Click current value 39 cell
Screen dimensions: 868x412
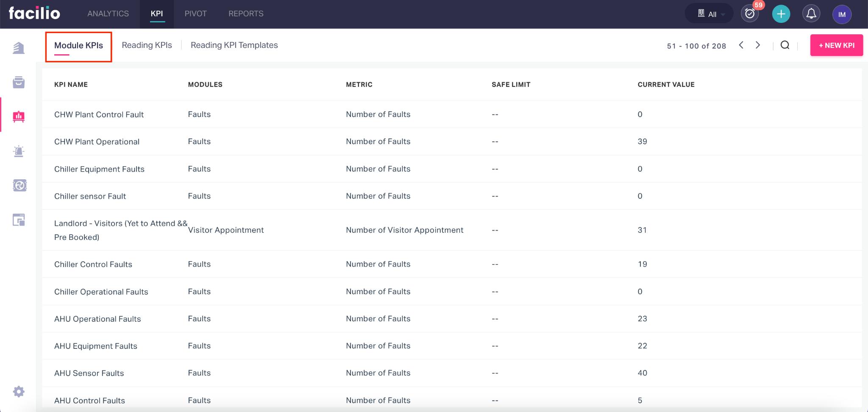642,142
